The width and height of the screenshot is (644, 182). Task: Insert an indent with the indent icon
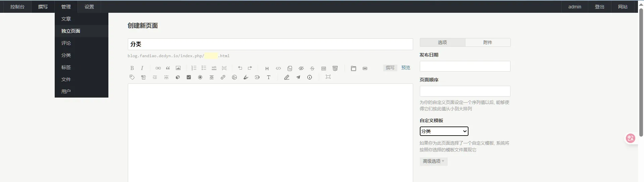click(x=155, y=77)
